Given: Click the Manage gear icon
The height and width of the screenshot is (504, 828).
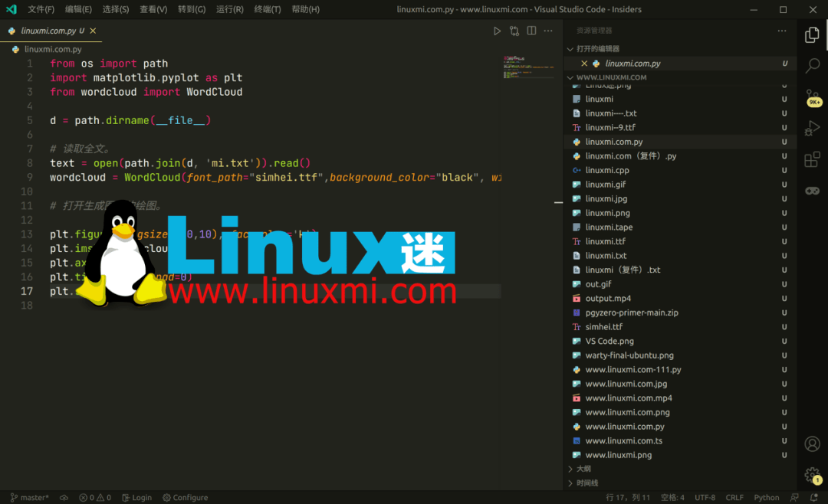Looking at the screenshot, I should pos(812,475).
